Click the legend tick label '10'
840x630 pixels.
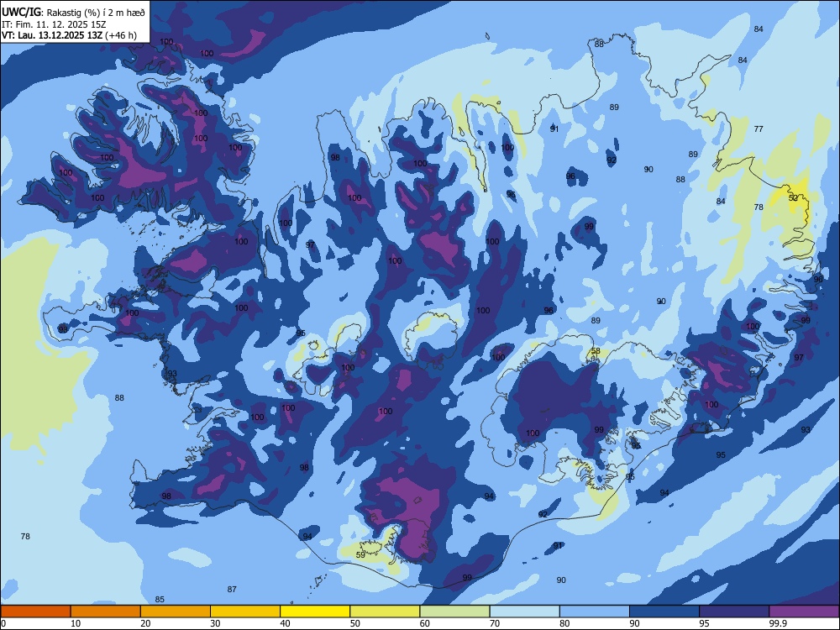pos(76,623)
